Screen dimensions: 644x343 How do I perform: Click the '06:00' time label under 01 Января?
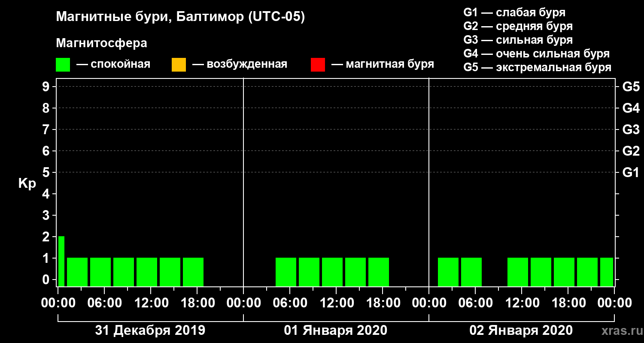pyautogui.click(x=290, y=303)
